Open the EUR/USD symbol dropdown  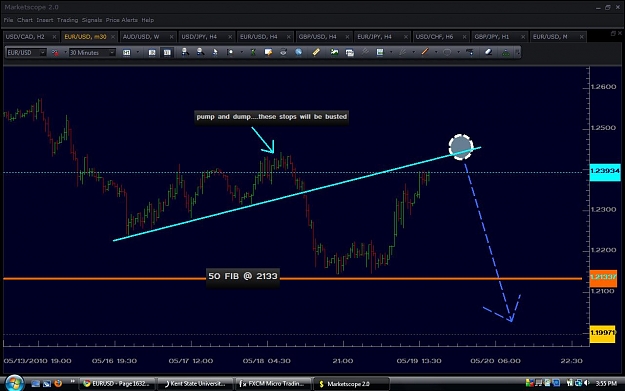click(42, 53)
